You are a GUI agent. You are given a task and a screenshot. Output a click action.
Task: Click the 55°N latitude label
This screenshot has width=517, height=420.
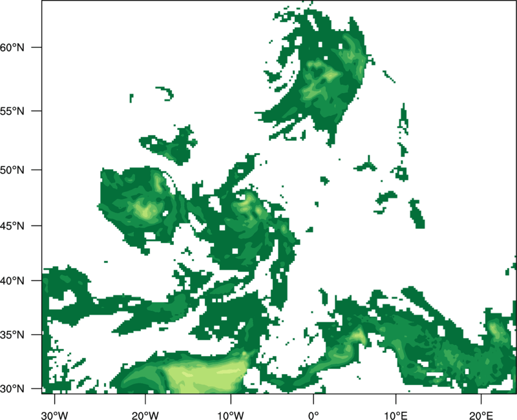click(12, 110)
